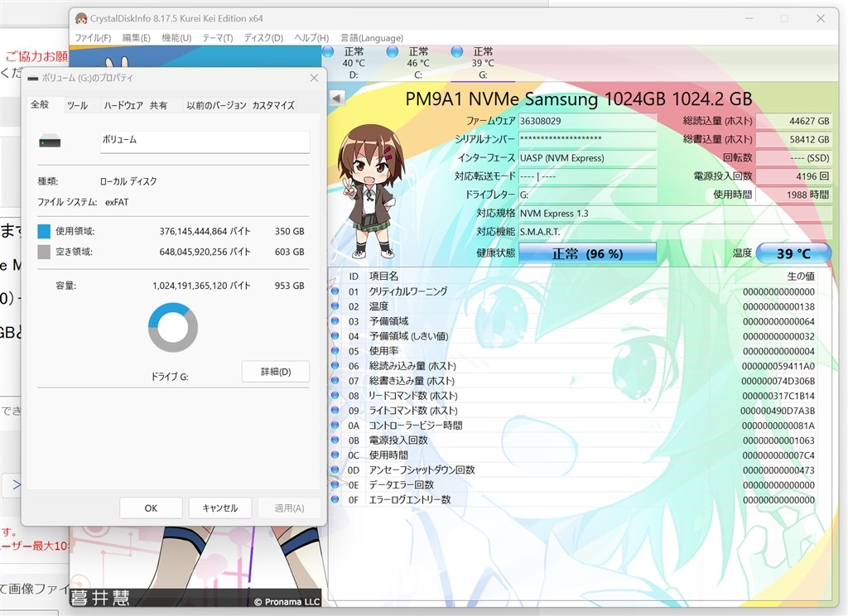Click the blue 使用領域 color swatch
The image size is (848, 616).
point(44,232)
